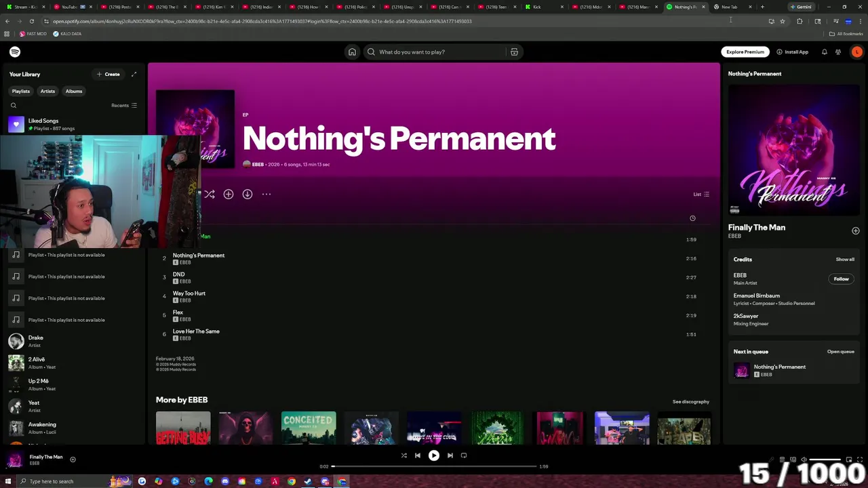Select track Love Her The Same
The height and width of the screenshot is (488, 868).
point(434,334)
